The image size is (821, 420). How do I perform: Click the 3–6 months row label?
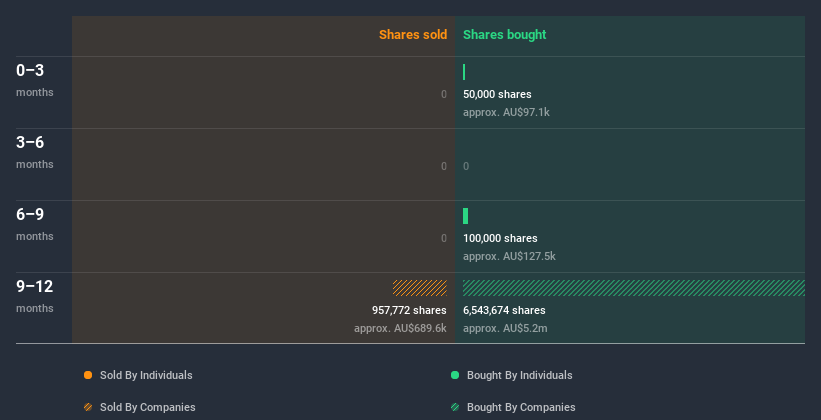(x=35, y=152)
